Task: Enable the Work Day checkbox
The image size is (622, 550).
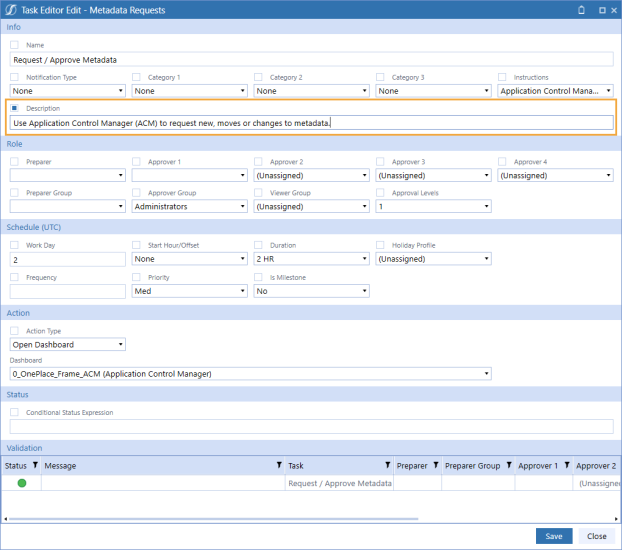Action: (x=14, y=245)
